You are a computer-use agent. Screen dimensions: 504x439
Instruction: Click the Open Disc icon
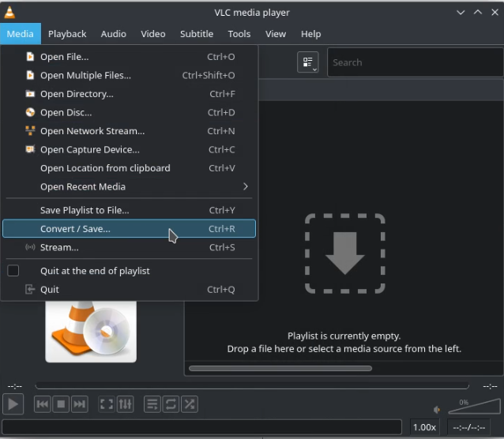[30, 112]
